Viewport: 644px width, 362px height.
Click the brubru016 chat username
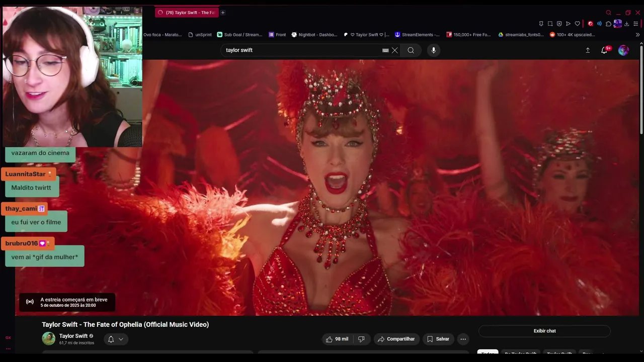pyautogui.click(x=22, y=243)
